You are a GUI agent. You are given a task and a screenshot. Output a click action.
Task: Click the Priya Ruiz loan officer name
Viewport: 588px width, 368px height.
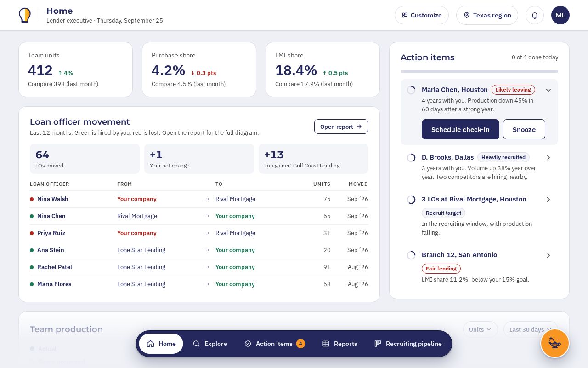coord(51,233)
